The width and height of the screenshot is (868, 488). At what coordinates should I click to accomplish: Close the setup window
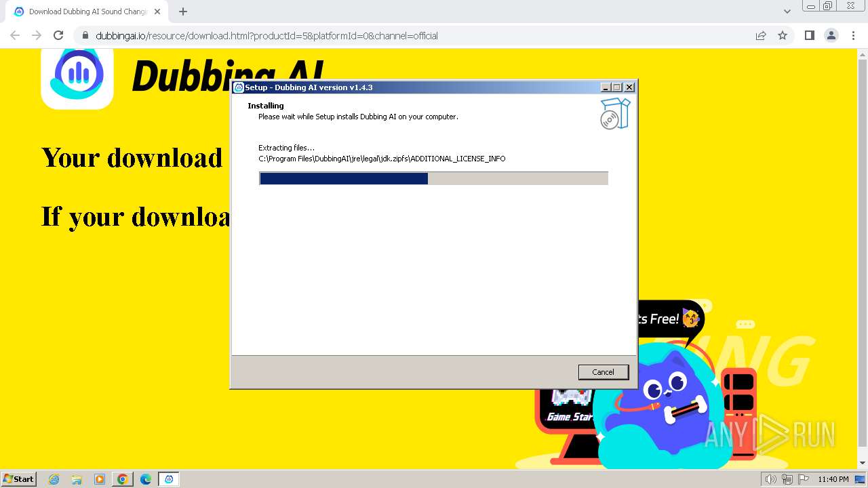629,87
